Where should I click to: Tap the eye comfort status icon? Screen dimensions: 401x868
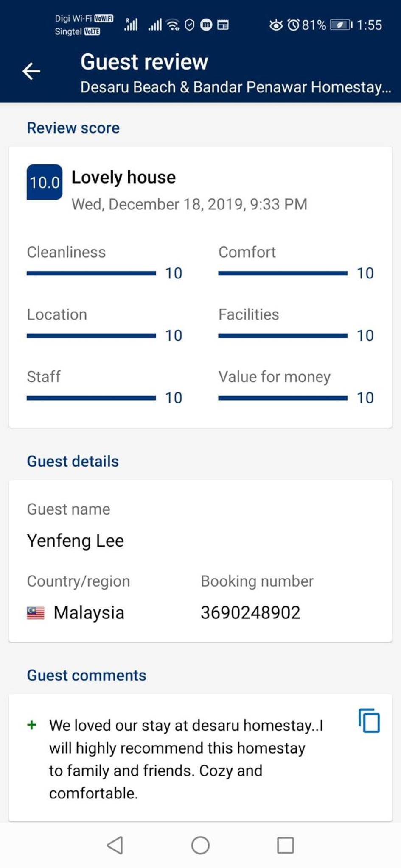pyautogui.click(x=276, y=25)
